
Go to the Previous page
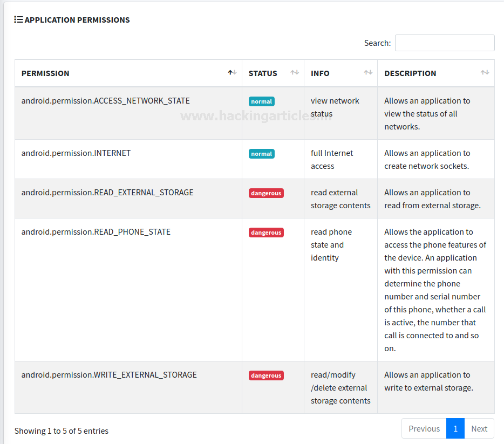point(424,429)
